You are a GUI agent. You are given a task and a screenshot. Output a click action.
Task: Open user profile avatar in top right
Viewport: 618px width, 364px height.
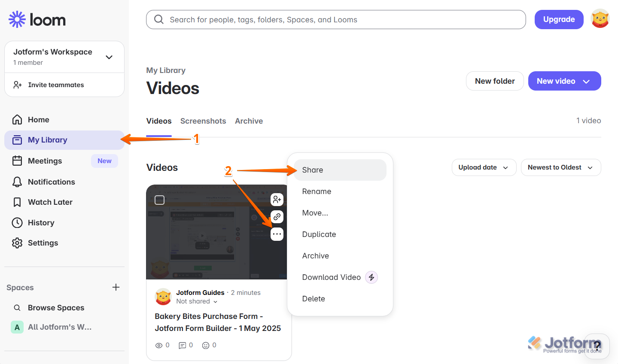(600, 19)
